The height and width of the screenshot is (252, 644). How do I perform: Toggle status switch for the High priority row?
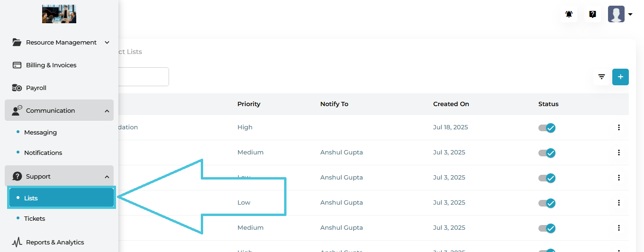547,127
